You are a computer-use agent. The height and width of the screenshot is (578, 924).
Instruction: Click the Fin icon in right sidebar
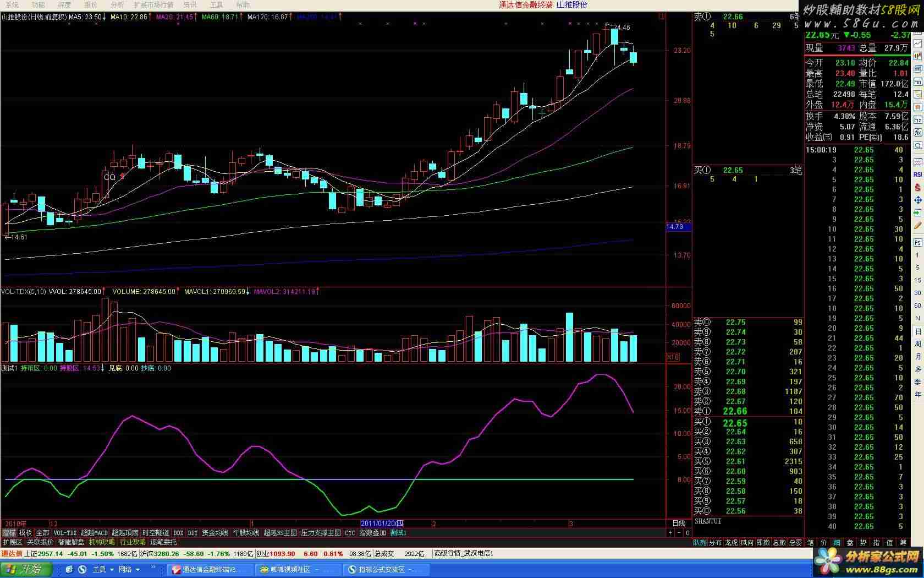tap(917, 81)
